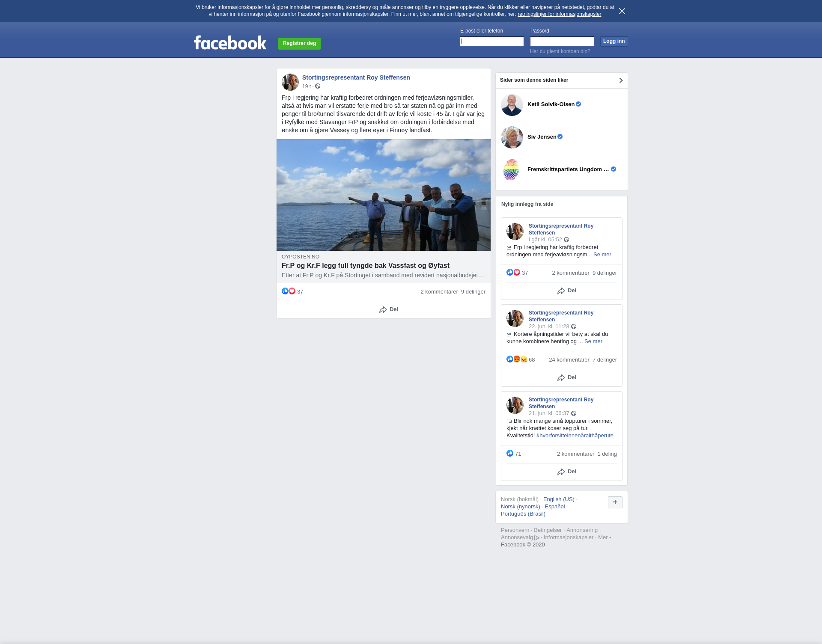This screenshot has height=644, width=822.
Task: Click the Logg inn button
Action: [614, 41]
